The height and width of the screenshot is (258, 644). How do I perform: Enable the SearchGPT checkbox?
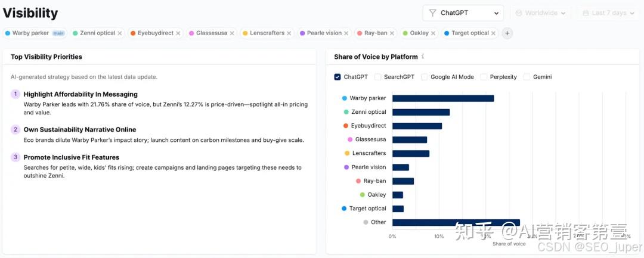point(378,77)
